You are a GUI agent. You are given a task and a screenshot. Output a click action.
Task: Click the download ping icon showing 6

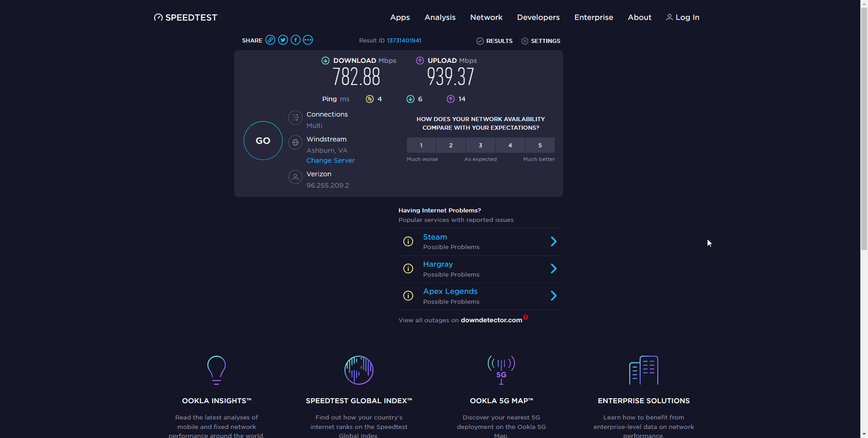410,99
